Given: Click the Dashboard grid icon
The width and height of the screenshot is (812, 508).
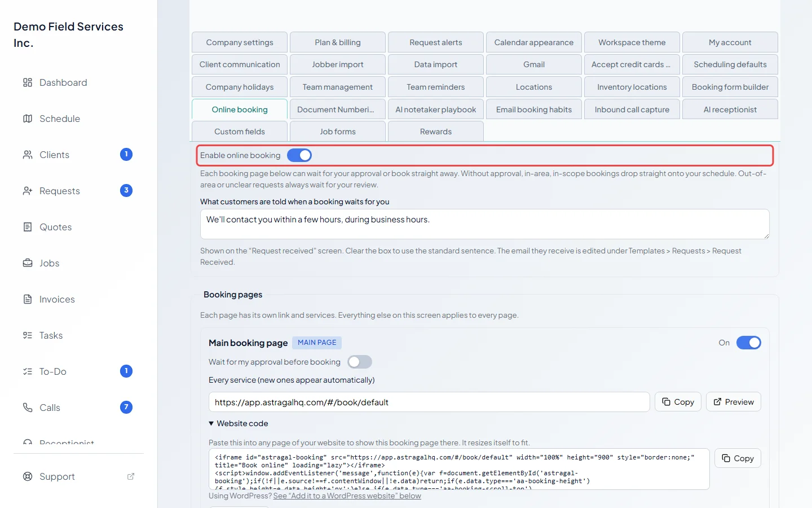Looking at the screenshot, I should pos(28,82).
